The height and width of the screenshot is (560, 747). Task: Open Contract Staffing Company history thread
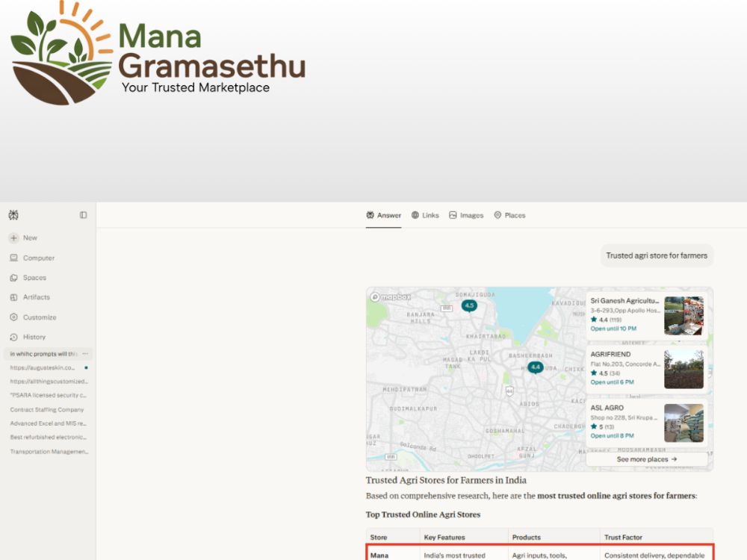tap(46, 409)
